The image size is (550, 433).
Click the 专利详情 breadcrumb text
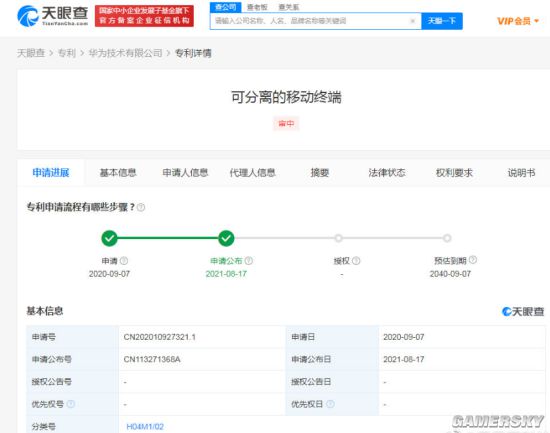pyautogui.click(x=193, y=53)
